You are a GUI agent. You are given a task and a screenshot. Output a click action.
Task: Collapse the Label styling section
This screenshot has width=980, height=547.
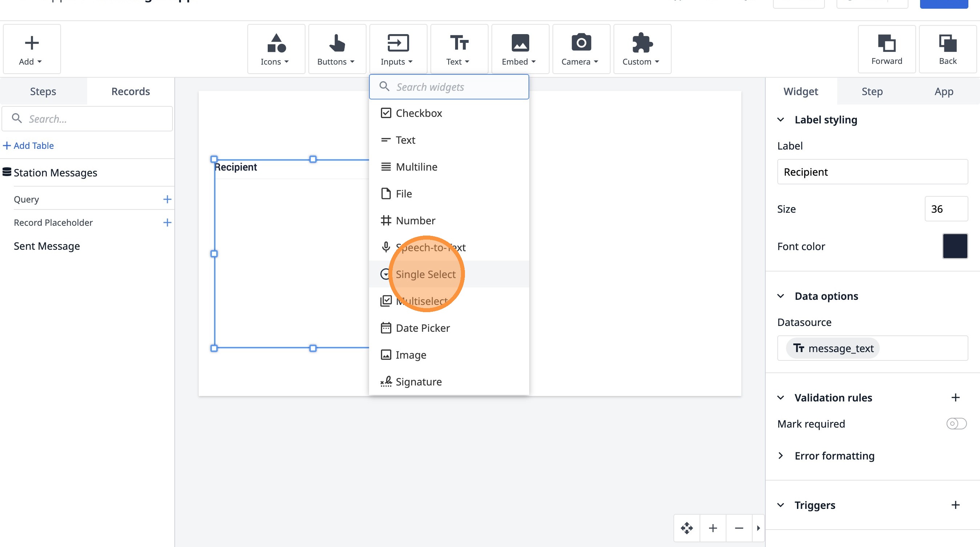[781, 120]
